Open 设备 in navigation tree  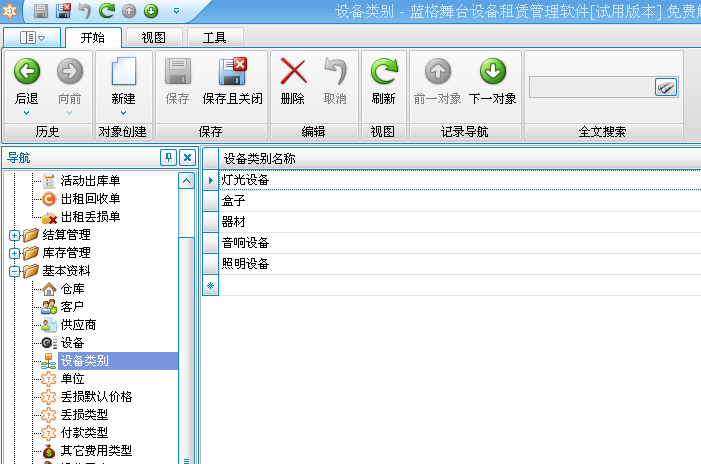click(x=72, y=343)
